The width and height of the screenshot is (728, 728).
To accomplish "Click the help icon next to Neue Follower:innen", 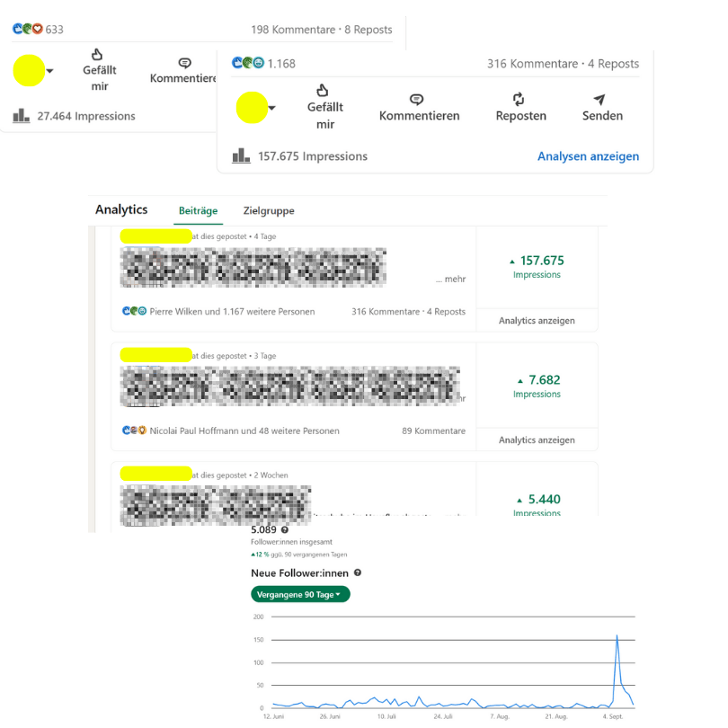I will point(358,573).
